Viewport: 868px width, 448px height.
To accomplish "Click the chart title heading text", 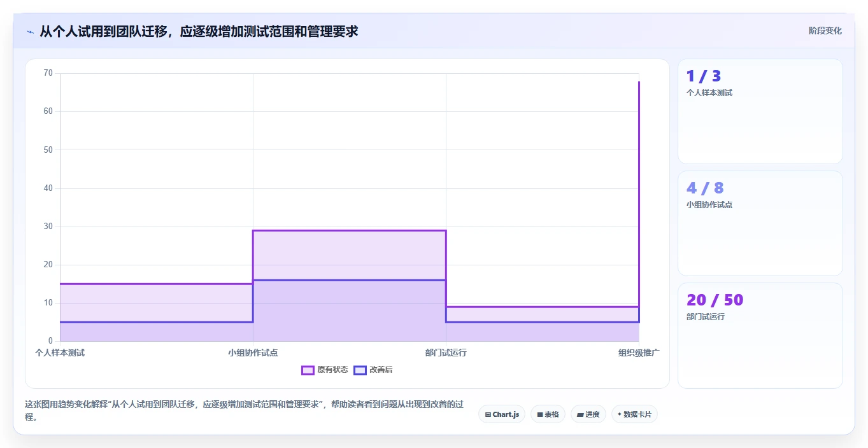I will point(199,31).
